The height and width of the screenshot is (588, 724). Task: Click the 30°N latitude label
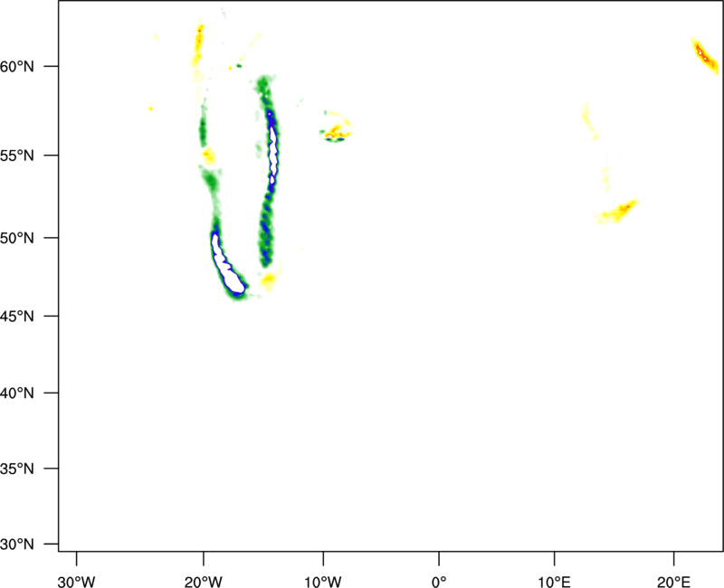[17, 545]
